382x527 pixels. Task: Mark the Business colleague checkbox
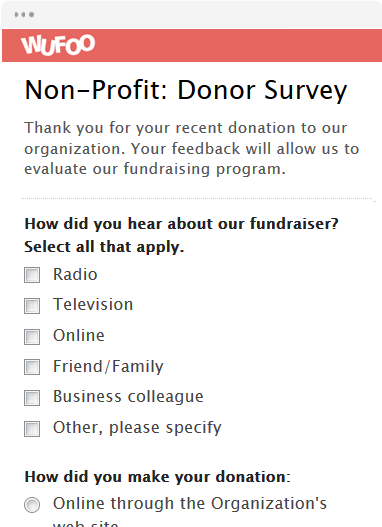click(32, 398)
